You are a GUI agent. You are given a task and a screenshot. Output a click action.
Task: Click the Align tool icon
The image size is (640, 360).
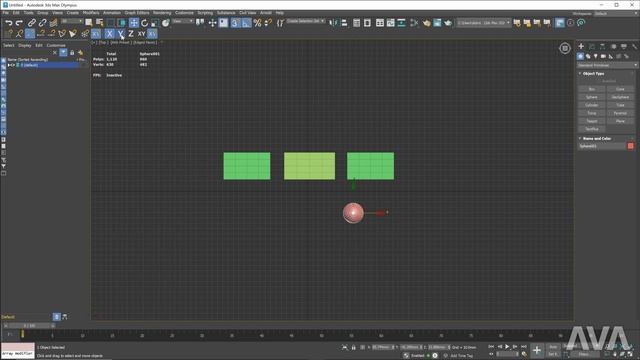[344, 23]
